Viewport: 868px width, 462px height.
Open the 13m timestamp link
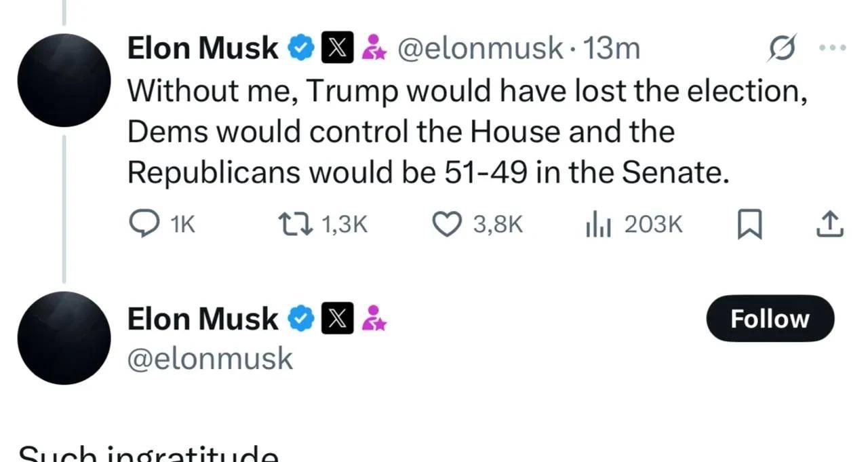coord(611,48)
